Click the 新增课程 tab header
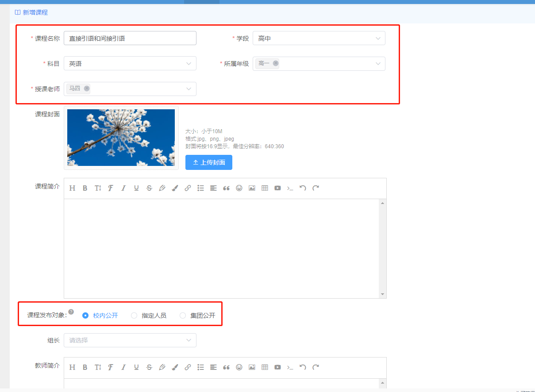 (31, 12)
